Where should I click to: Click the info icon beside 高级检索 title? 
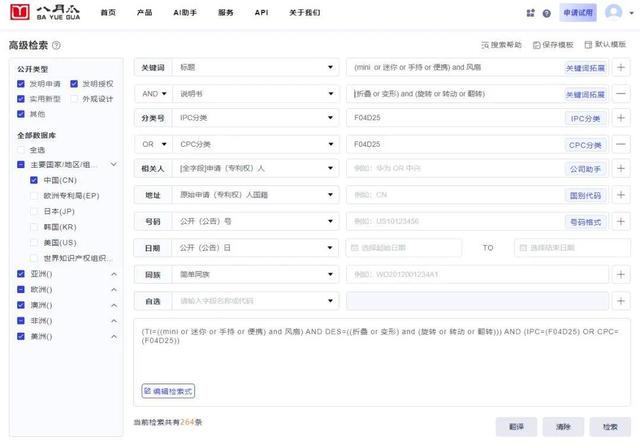point(56,45)
